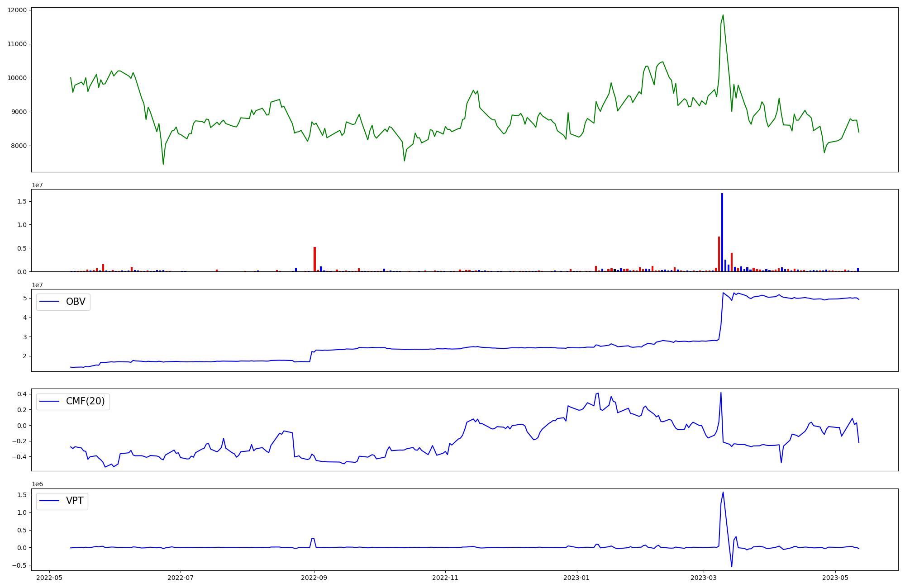Screen dimensions: 905x588
Task: Select the 2022-05 x-axis date label
Action: pyautogui.click(x=49, y=578)
